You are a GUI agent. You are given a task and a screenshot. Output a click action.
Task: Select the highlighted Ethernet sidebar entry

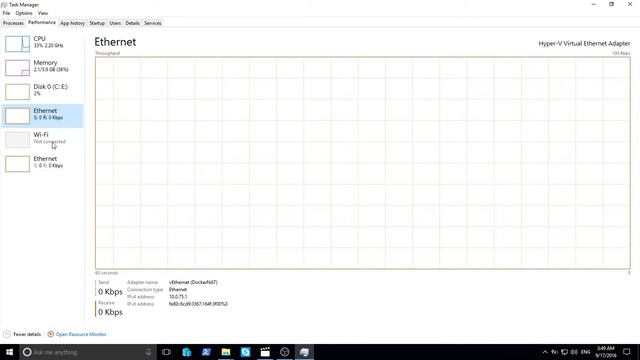click(x=42, y=116)
